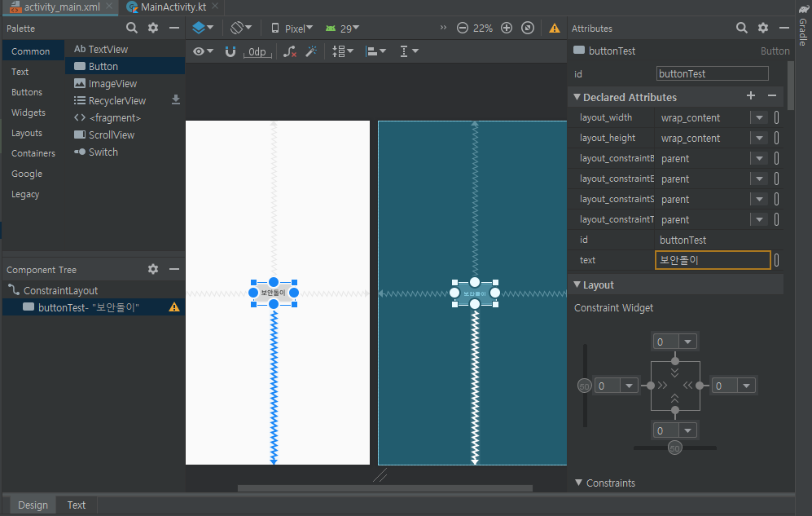Open top margin dropdown in constraint widget
Screen dimensions: 812x516
687,342
